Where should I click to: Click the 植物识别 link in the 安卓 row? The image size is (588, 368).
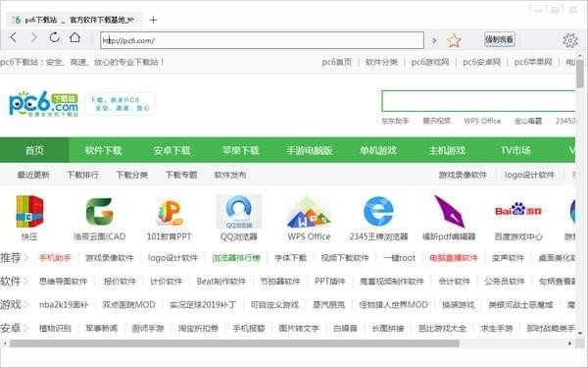(x=55, y=328)
